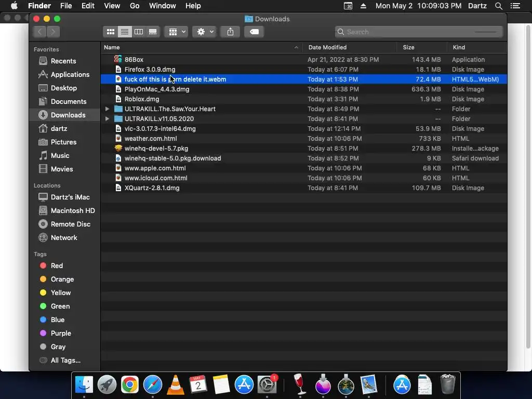
Task: Open the group-by arrangement dropdown
Action: tap(177, 32)
